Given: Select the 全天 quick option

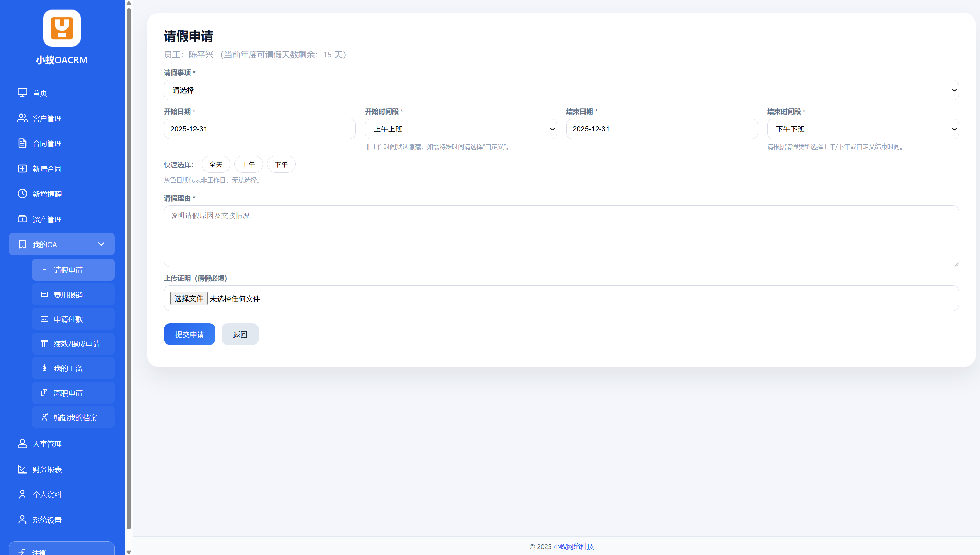Looking at the screenshot, I should pyautogui.click(x=215, y=165).
